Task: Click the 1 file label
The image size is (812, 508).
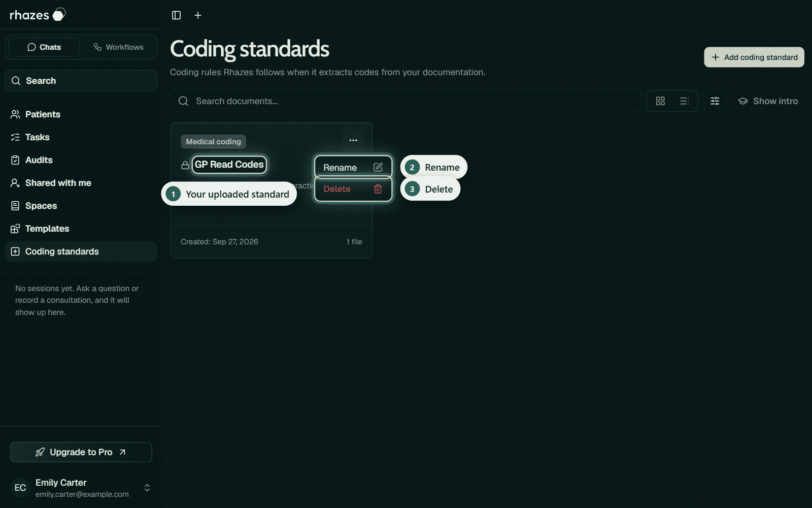Action: pos(354,242)
